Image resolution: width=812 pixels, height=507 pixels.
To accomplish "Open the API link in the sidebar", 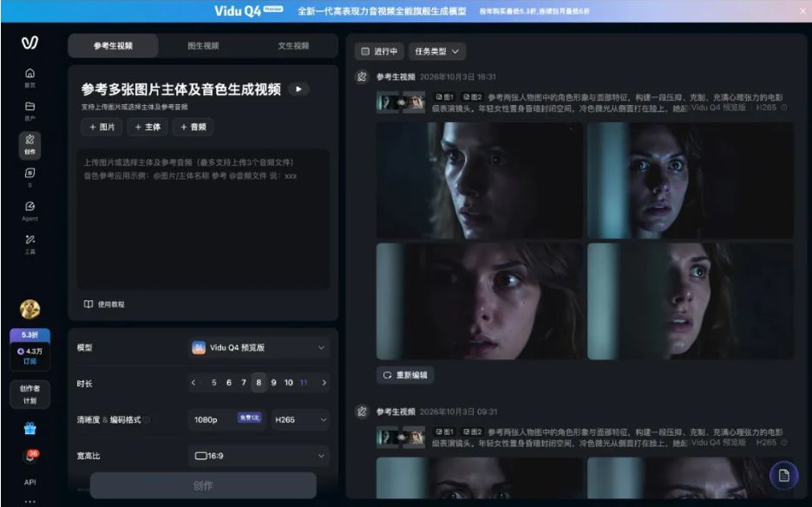I will pyautogui.click(x=30, y=482).
